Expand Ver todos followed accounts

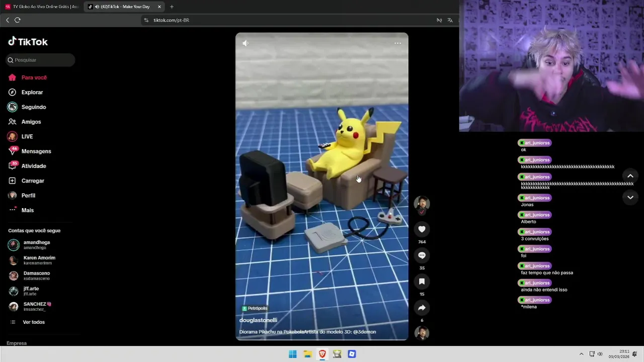coord(34,322)
